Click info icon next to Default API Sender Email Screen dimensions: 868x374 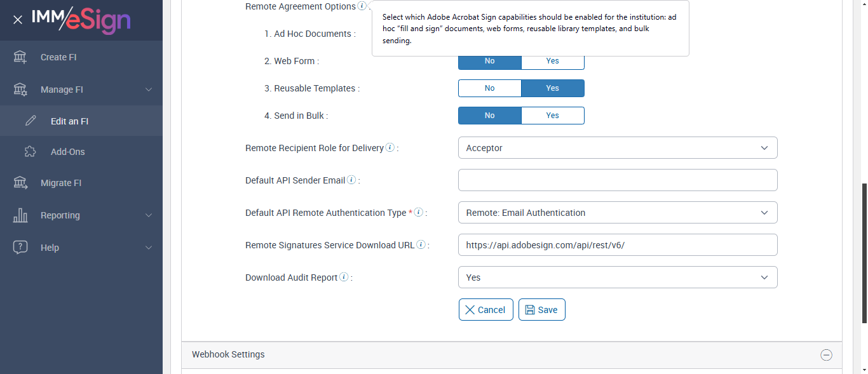coord(351,180)
